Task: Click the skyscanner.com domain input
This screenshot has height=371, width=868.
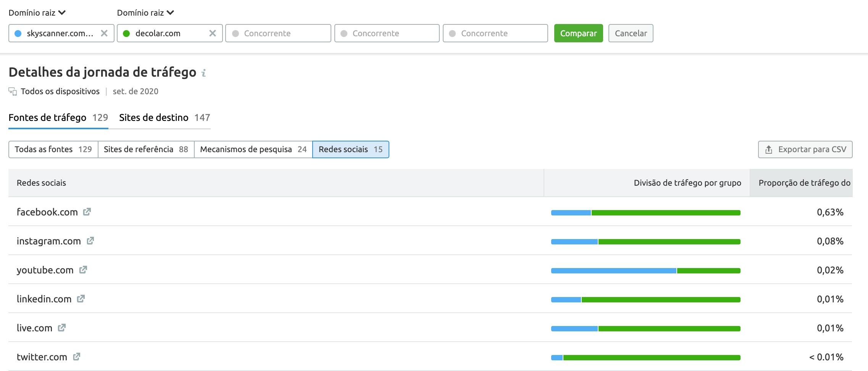Action: point(61,33)
